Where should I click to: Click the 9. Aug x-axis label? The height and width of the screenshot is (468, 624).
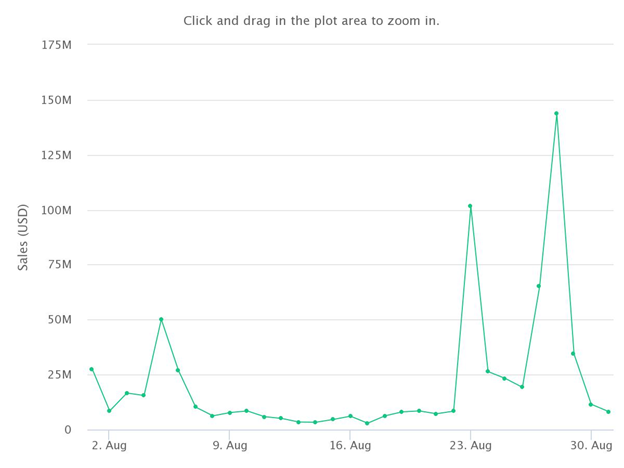coord(230,445)
